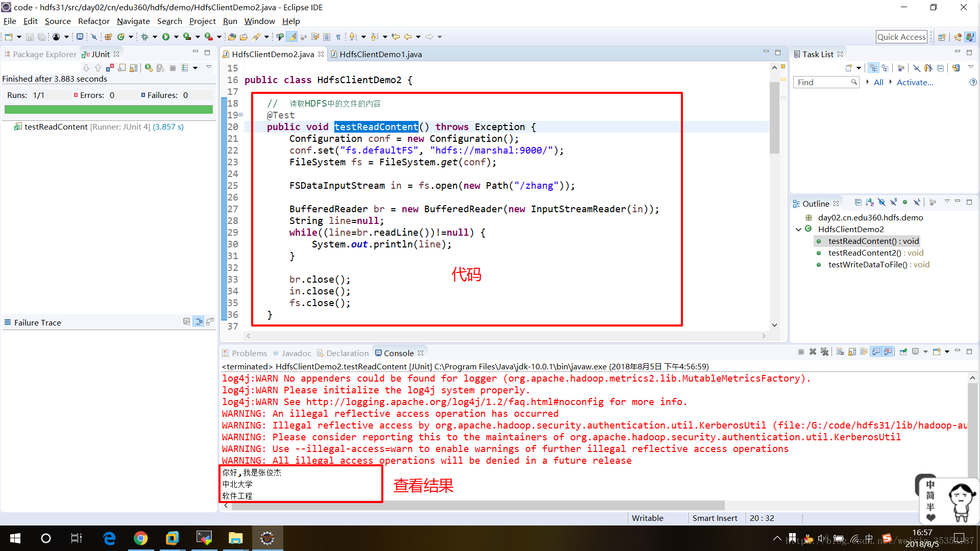This screenshot has height=551, width=980.
Task: Open the Outline view menu triangle
Action: tap(947, 202)
